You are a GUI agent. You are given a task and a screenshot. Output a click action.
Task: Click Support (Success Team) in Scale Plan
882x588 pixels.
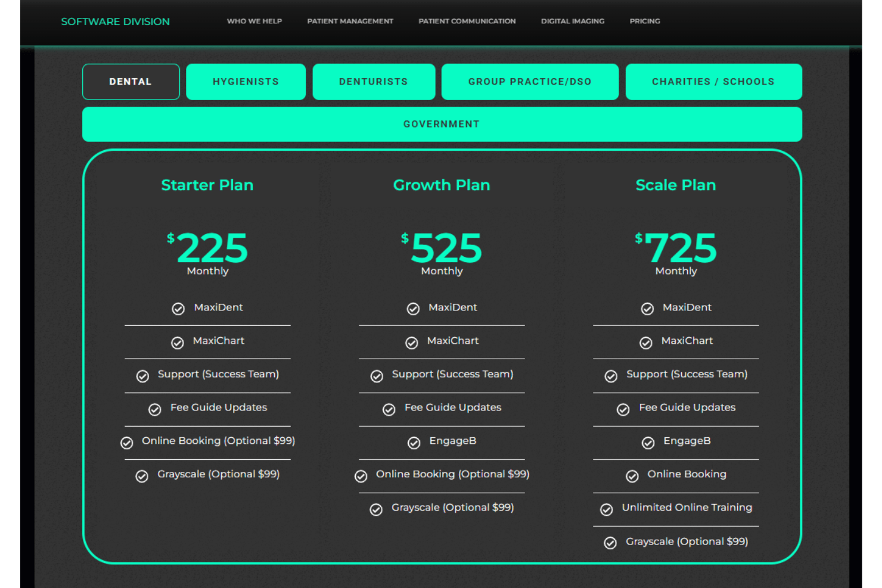(x=687, y=374)
